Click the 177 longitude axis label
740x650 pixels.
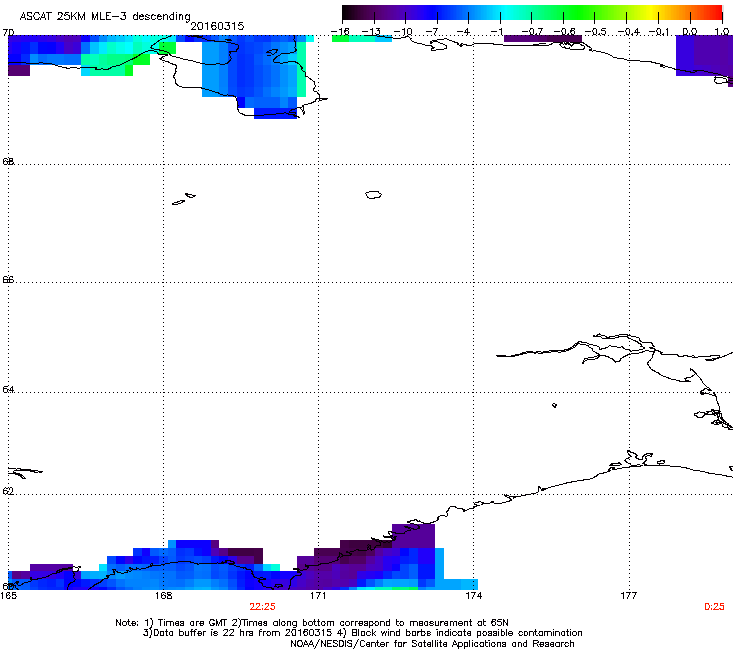pos(629,596)
